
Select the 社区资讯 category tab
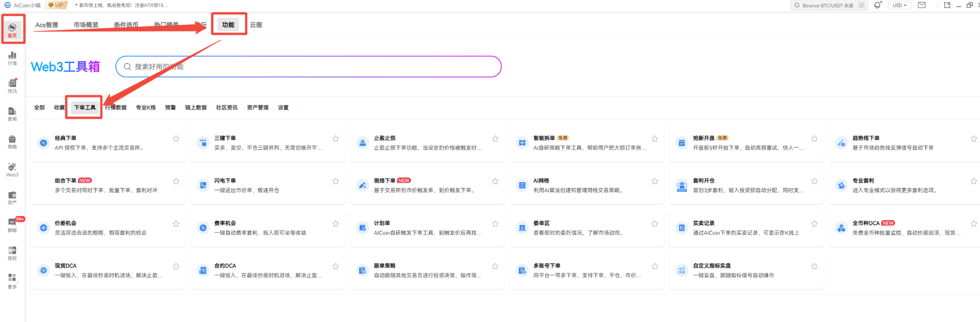227,108
